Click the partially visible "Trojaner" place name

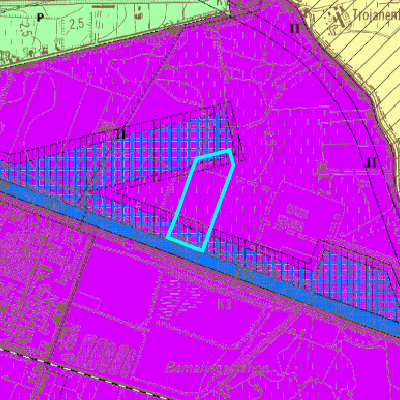click(376, 15)
